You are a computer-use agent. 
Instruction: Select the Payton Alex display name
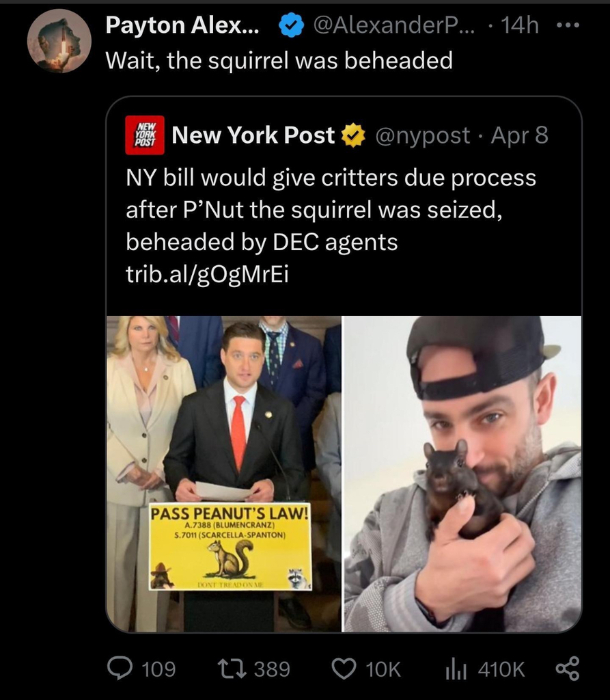click(x=182, y=25)
